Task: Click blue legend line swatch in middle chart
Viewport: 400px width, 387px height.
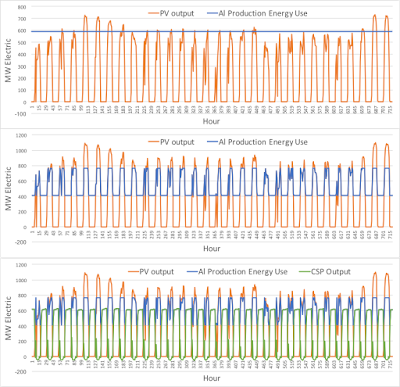Action: tap(212, 142)
